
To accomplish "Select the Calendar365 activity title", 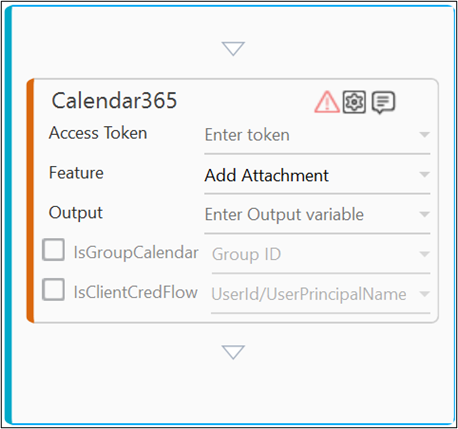I will pyautogui.click(x=114, y=100).
